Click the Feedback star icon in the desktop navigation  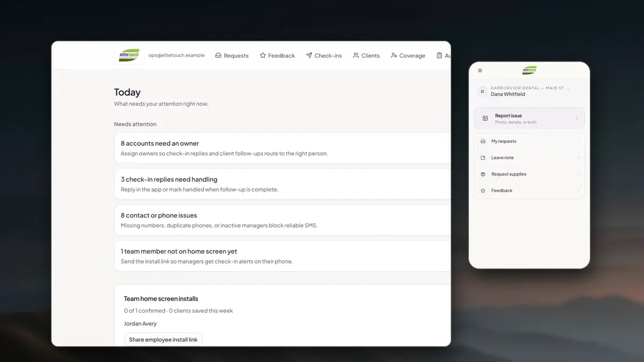[x=263, y=55]
